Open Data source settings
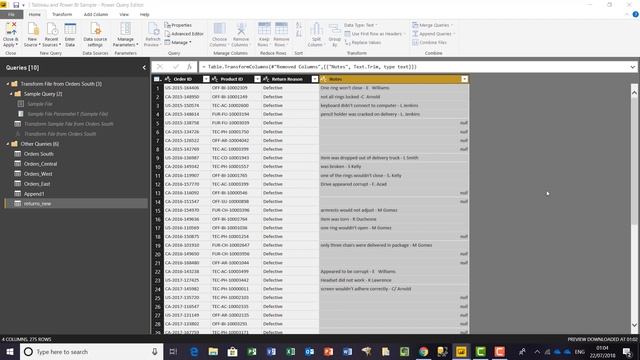Screen dimensions: 640x360 click(95, 34)
